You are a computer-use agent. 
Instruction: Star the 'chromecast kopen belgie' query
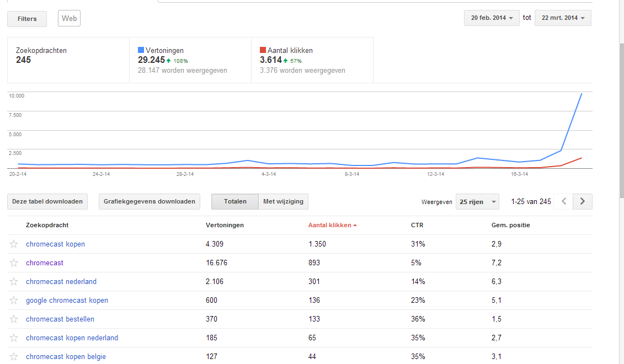(14, 356)
